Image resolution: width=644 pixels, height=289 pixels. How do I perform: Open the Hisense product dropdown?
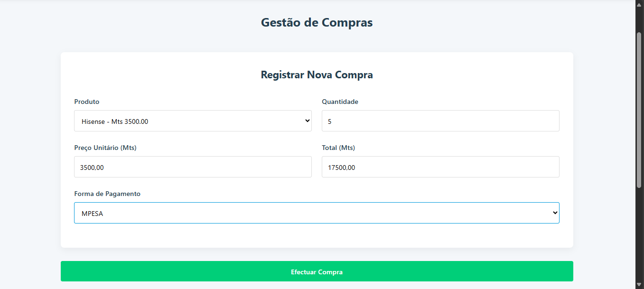point(192,121)
